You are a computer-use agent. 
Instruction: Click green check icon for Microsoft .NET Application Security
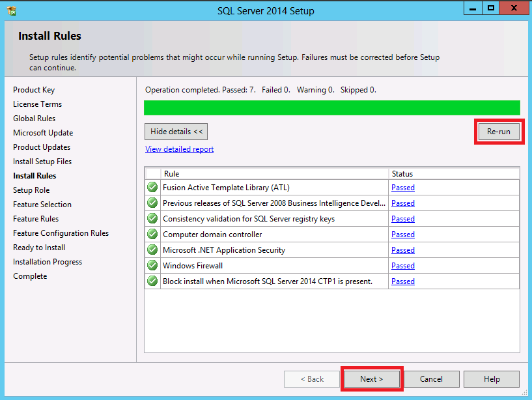(152, 250)
